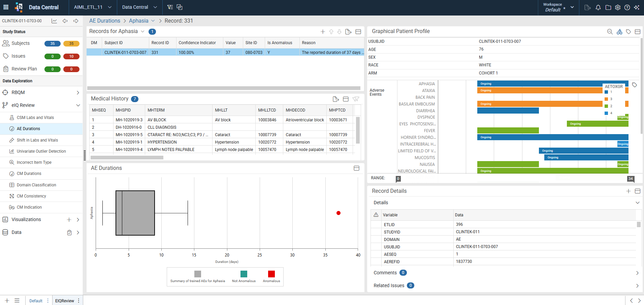Open the Records for Aphasia title dropdown
Image resolution: width=644 pixels, height=305 pixels.
(142, 31)
